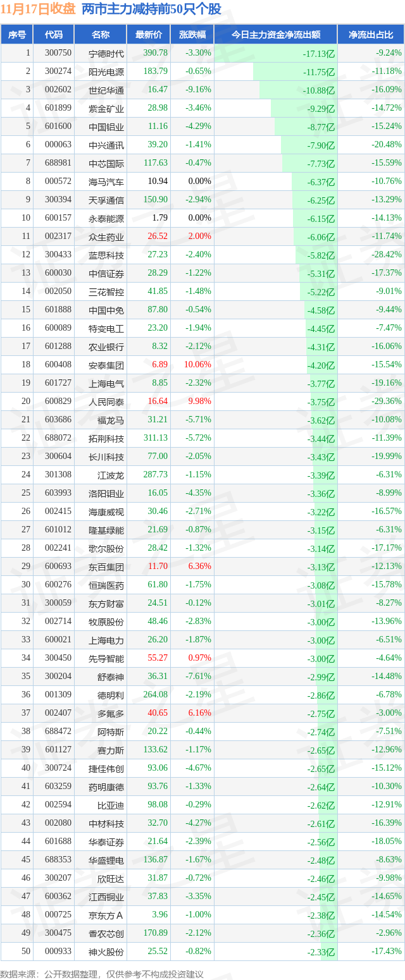Click stock name 比亚迪
The image size is (405, 980).
point(111,805)
